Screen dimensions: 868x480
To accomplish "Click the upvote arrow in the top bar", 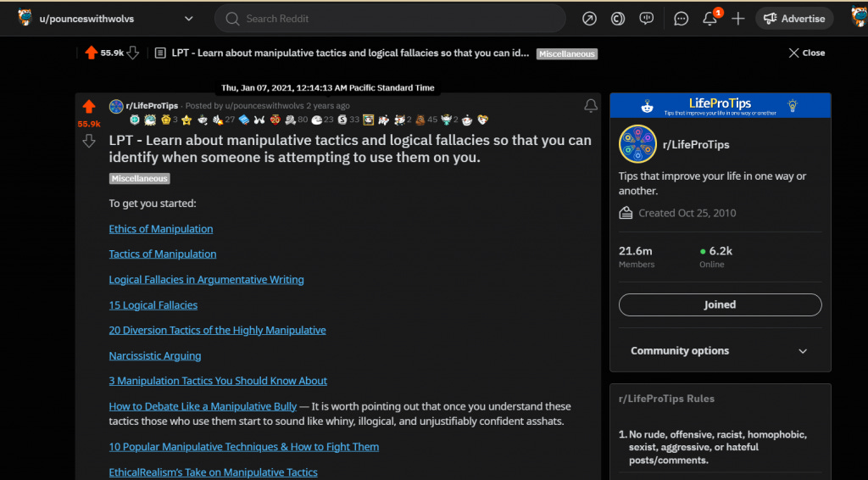I will pos(92,53).
